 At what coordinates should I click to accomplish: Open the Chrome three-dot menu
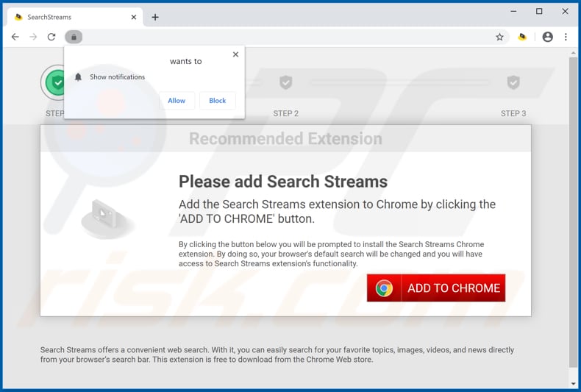(566, 37)
